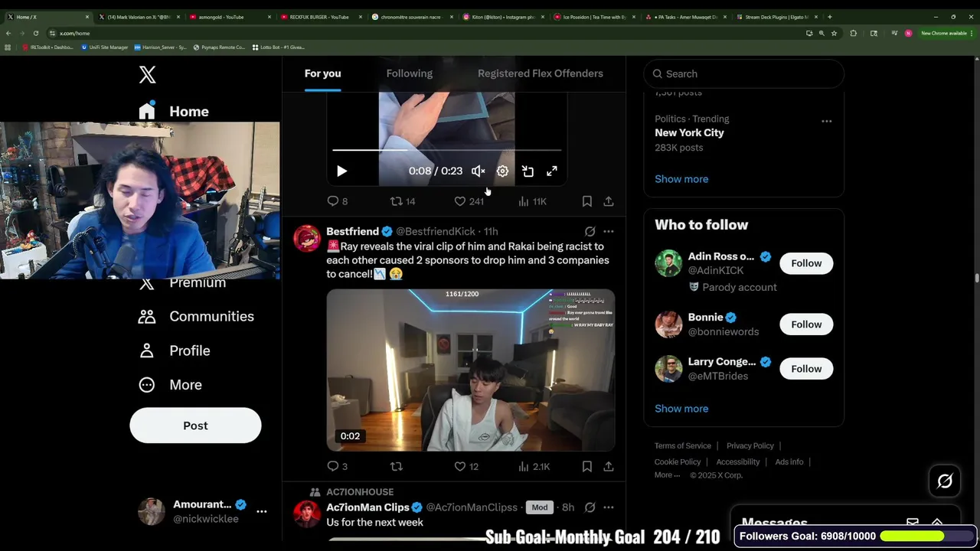Open the New York City trending topic
The height and width of the screenshot is (551, 980).
click(x=689, y=132)
